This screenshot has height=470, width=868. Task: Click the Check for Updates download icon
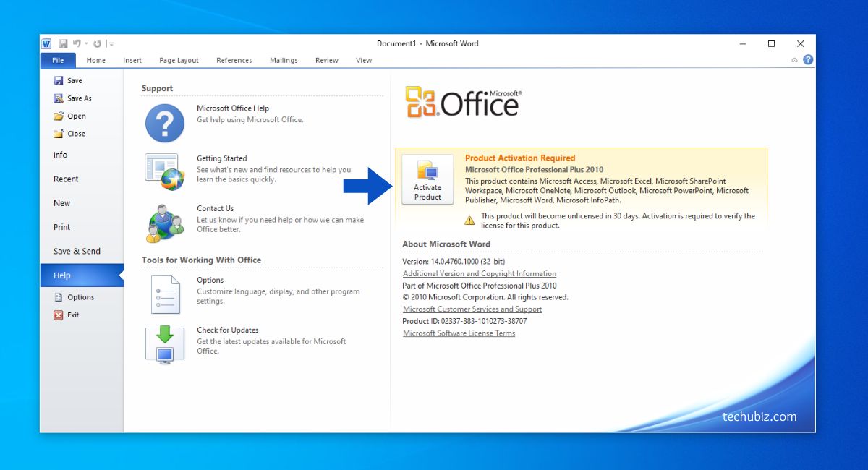pyautogui.click(x=165, y=345)
